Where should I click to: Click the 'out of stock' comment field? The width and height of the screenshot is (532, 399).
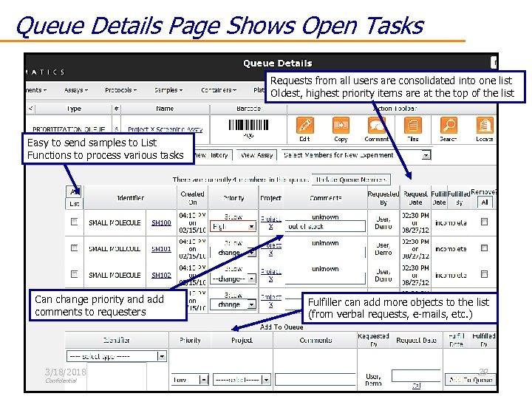pyautogui.click(x=325, y=226)
